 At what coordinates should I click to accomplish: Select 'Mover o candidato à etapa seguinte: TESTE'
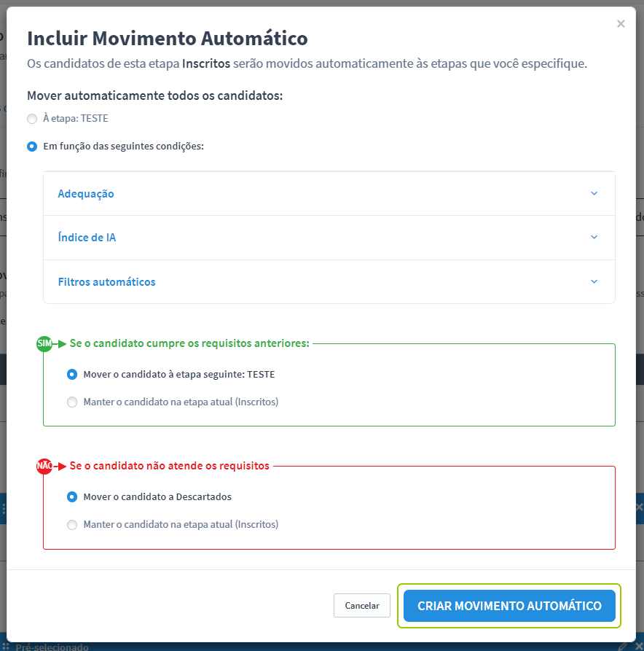click(71, 374)
